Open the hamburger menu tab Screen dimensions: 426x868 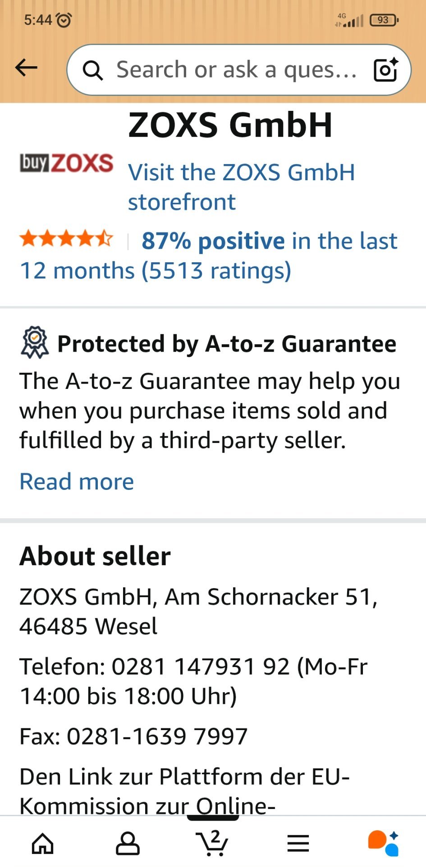(x=298, y=843)
